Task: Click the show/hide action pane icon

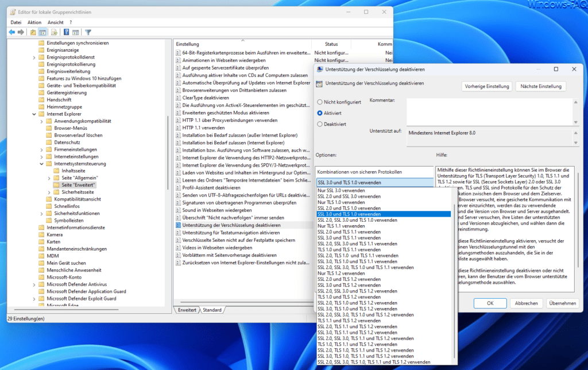Action: coord(76,32)
